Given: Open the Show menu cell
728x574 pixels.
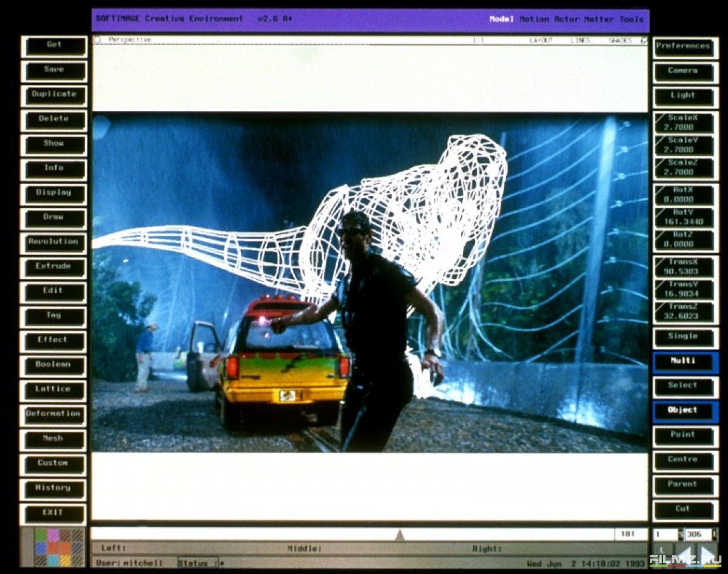Looking at the screenshot, I should pyautogui.click(x=54, y=144).
